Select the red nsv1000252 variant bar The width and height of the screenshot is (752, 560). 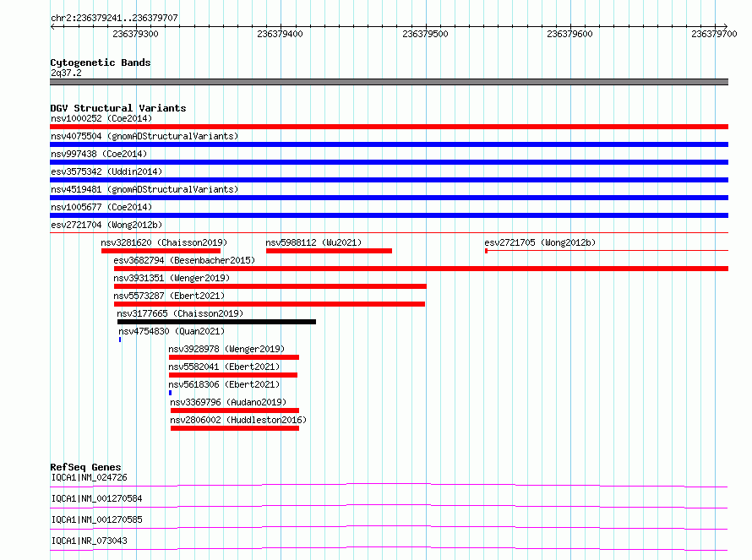[389, 127]
